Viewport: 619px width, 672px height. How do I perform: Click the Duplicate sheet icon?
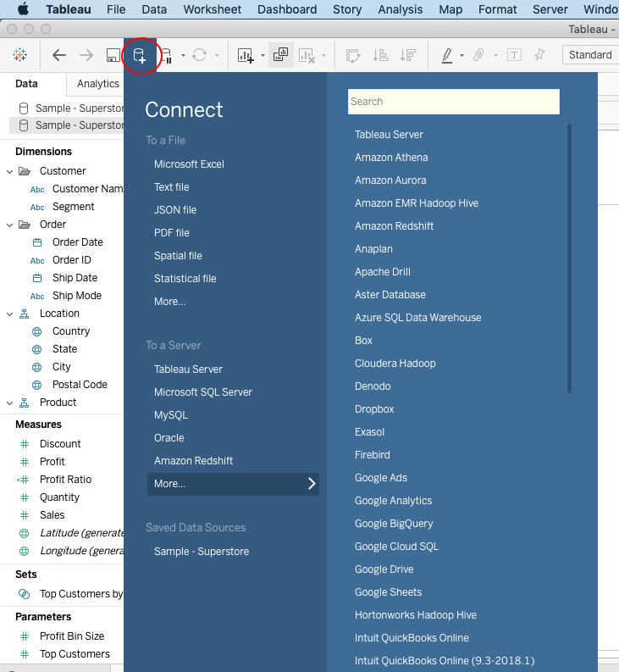point(280,55)
